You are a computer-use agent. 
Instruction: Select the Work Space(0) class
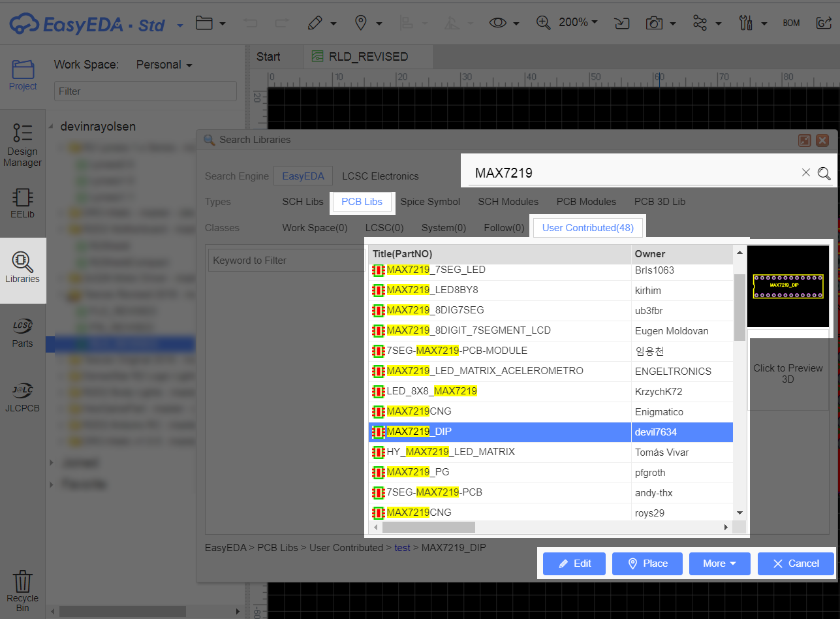pos(315,228)
